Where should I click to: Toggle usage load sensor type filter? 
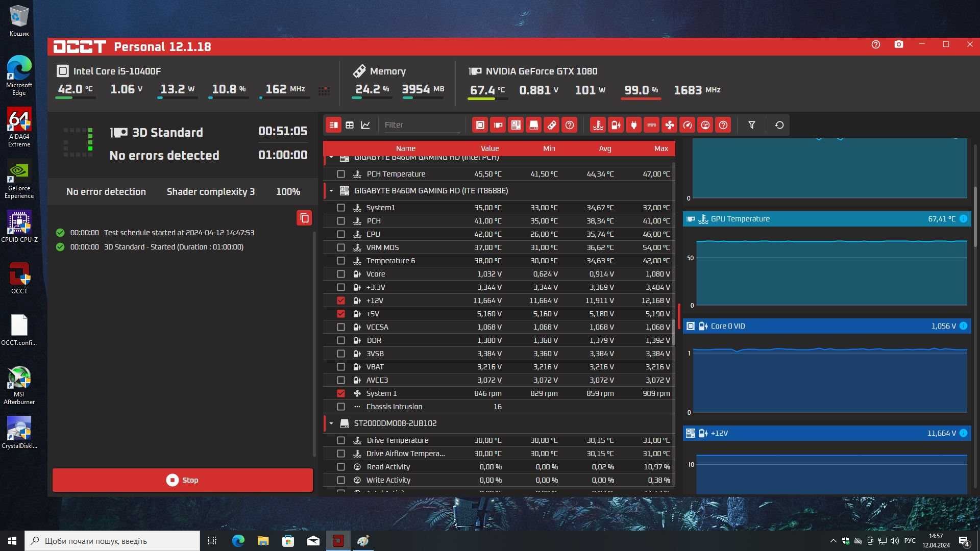[x=705, y=125]
